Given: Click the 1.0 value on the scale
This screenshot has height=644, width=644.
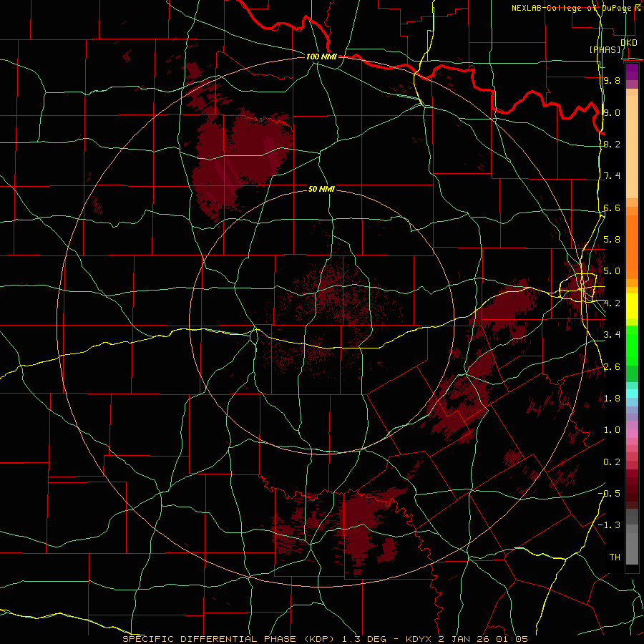Looking at the screenshot, I should click(612, 430).
